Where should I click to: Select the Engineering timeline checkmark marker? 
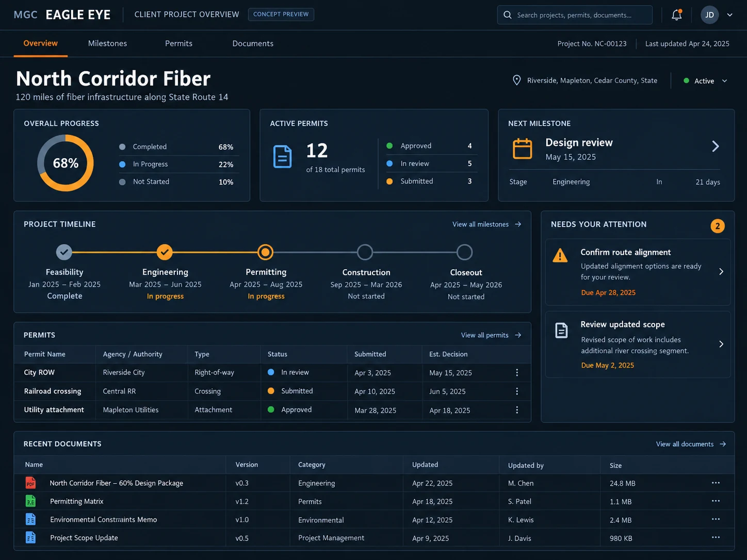coord(165,252)
